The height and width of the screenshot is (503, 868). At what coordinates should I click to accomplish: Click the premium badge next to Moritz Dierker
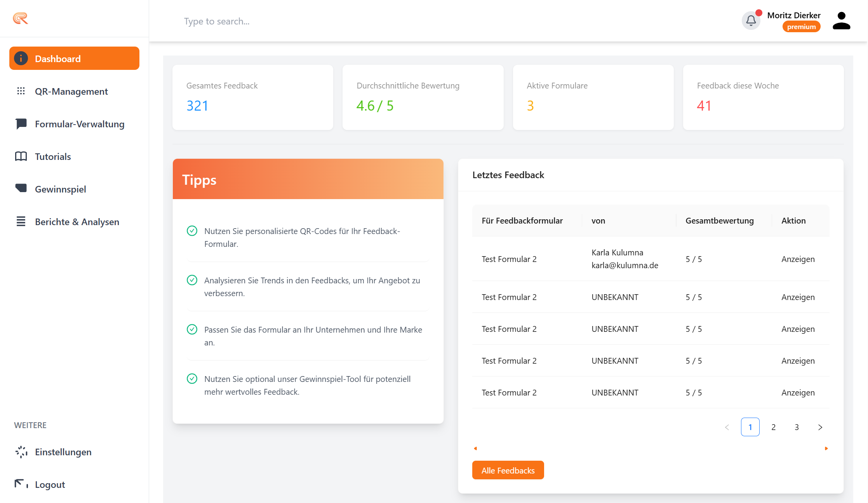[x=801, y=26]
